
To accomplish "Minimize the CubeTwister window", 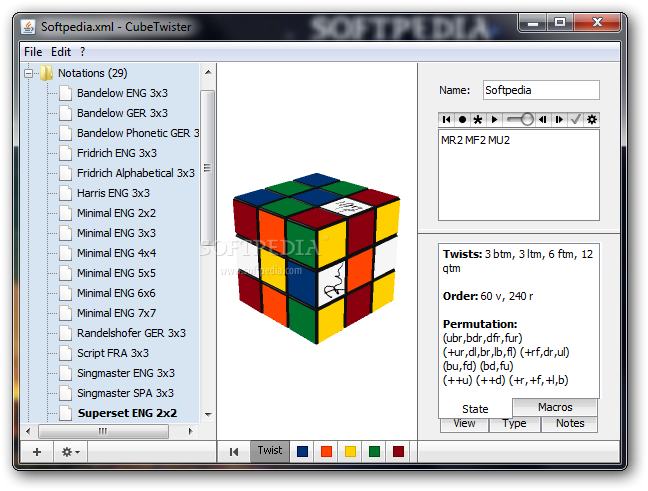I will pyautogui.click(x=533, y=22).
